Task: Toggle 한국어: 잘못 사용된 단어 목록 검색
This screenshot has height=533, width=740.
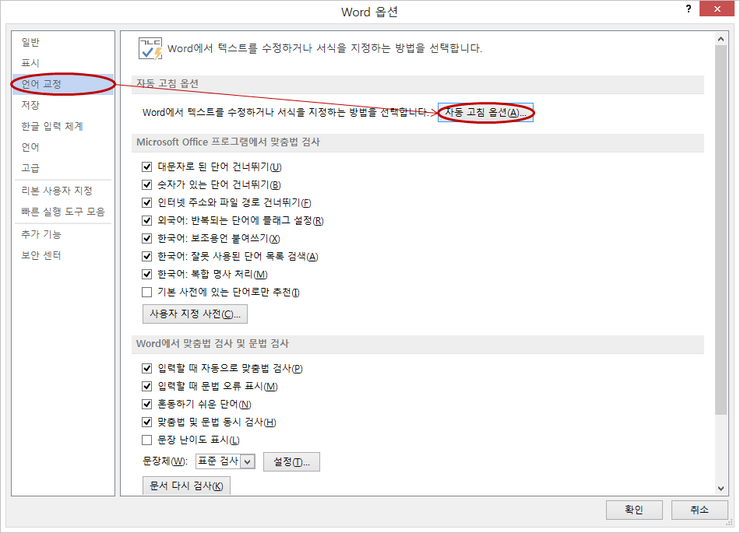Action: (x=147, y=256)
